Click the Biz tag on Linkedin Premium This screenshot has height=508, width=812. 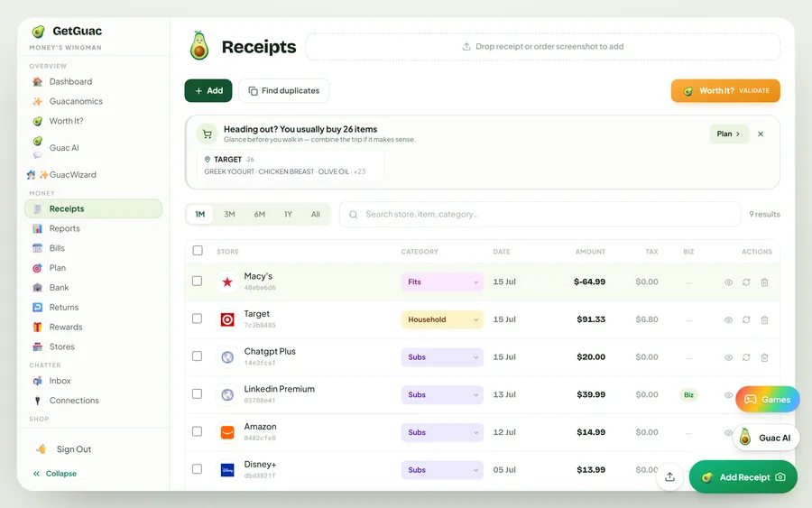(x=688, y=394)
